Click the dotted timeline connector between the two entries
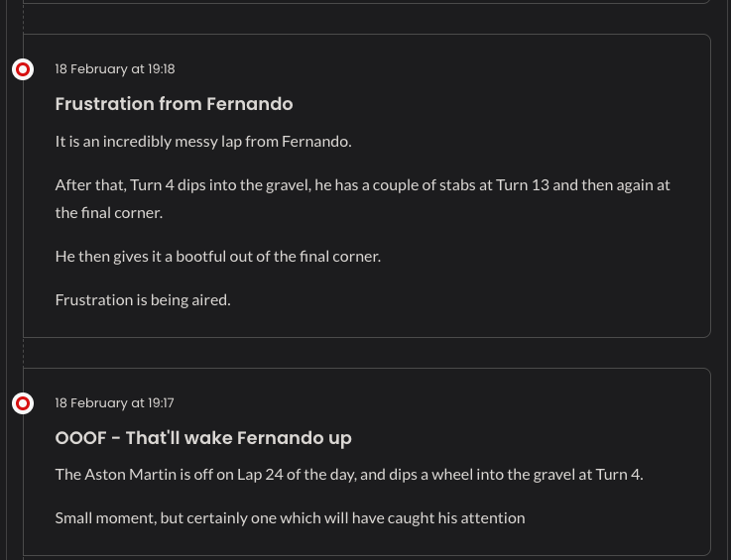 [x=23, y=353]
